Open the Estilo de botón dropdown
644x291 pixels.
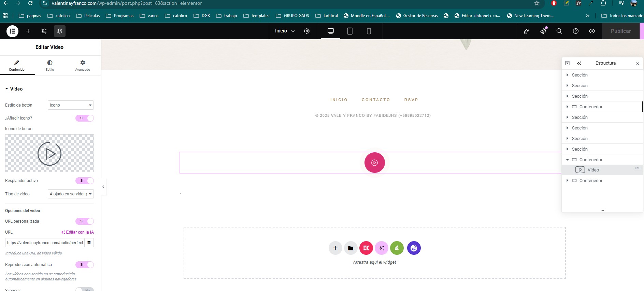(71, 105)
